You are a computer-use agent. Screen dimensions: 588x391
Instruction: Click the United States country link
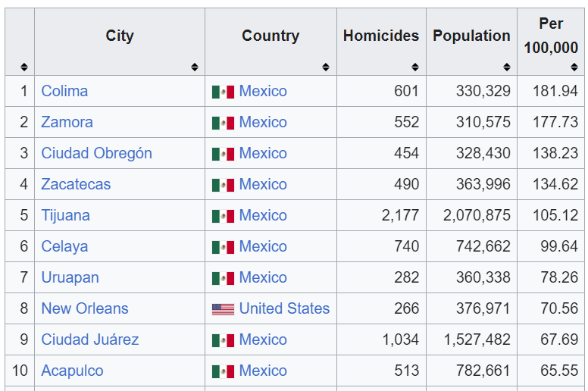(x=284, y=308)
